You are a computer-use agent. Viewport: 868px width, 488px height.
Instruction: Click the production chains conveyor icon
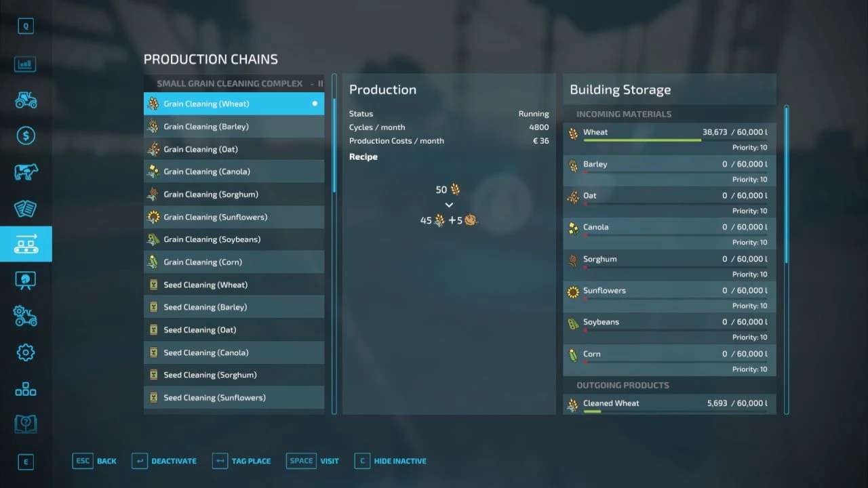pyautogui.click(x=26, y=244)
